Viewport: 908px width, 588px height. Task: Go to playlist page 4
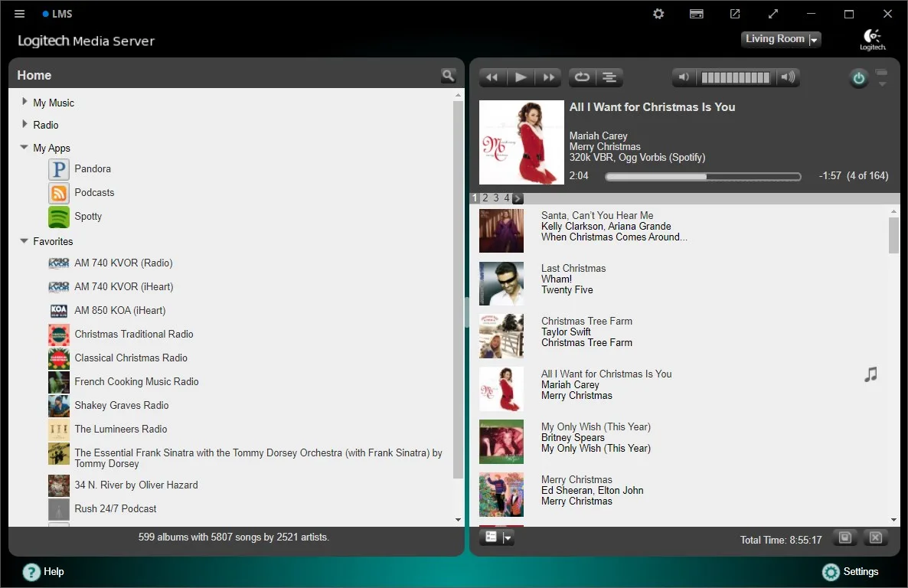tap(506, 198)
